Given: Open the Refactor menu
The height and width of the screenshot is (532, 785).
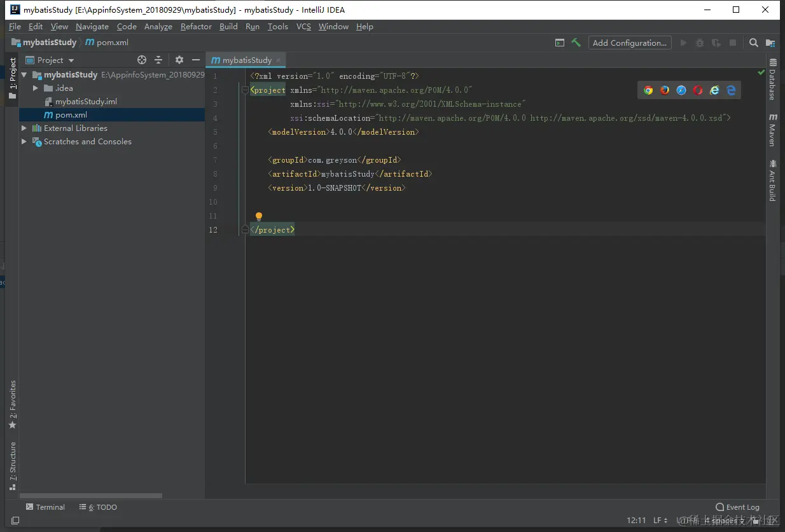Looking at the screenshot, I should 196,27.
